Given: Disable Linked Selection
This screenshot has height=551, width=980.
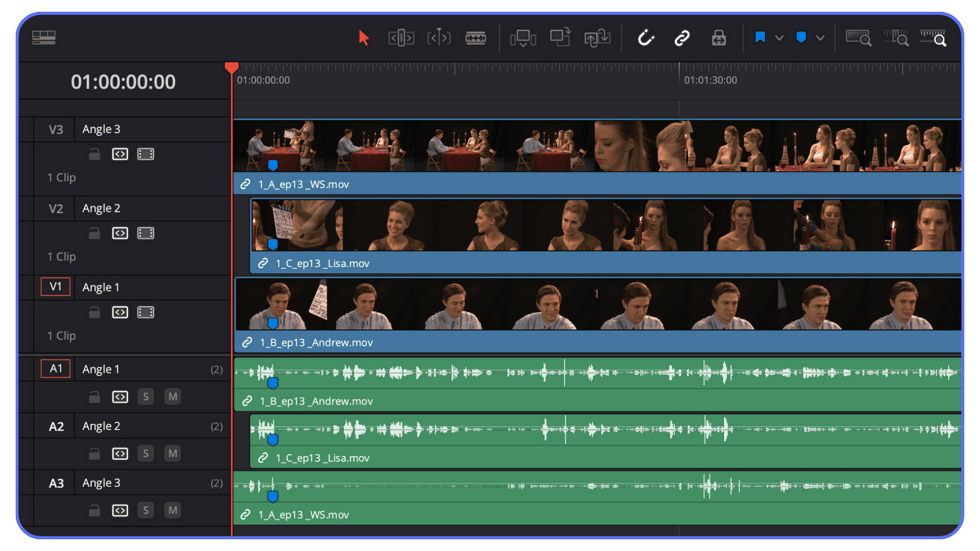Looking at the screenshot, I should (x=682, y=37).
